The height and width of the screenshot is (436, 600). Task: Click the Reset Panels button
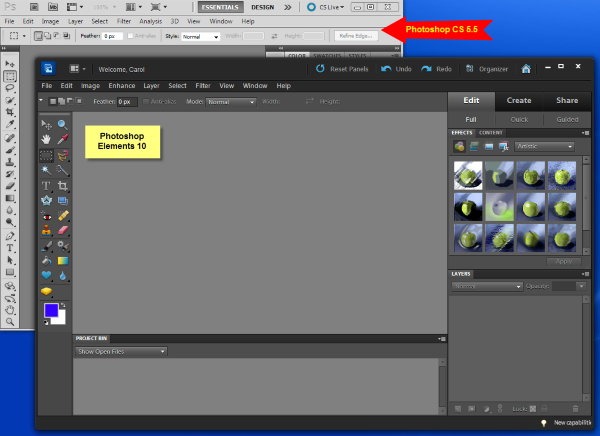[x=342, y=69]
